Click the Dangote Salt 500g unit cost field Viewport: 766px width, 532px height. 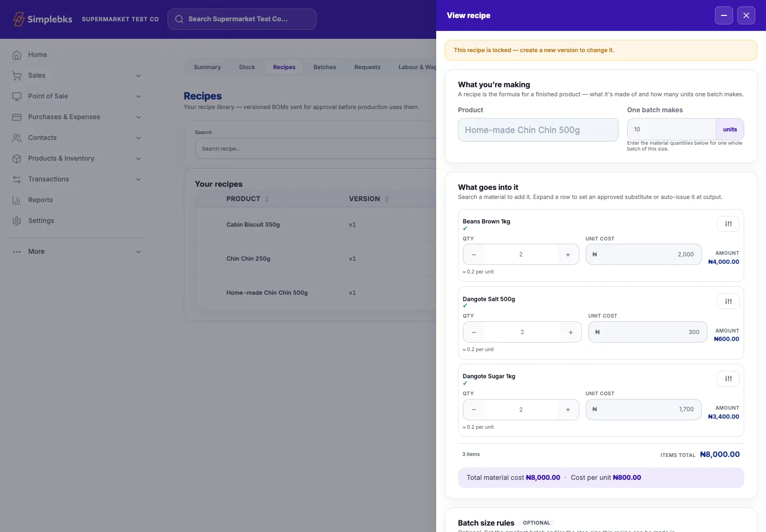(x=648, y=332)
